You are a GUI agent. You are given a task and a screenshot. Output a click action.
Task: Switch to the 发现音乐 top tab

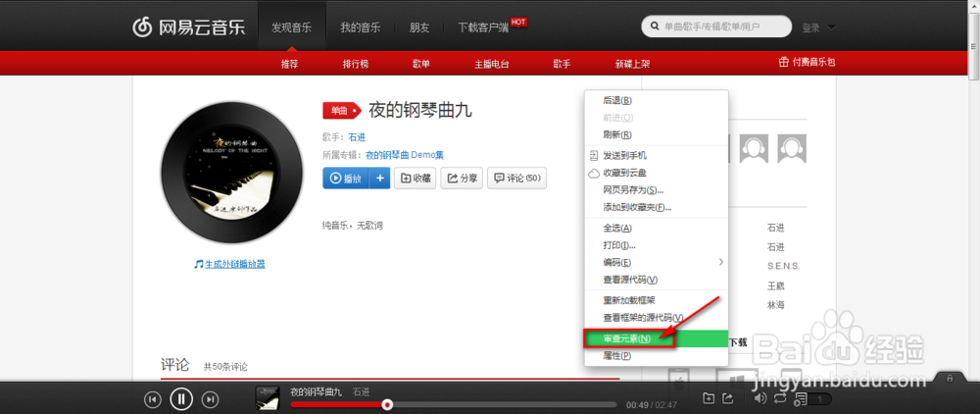[291, 27]
